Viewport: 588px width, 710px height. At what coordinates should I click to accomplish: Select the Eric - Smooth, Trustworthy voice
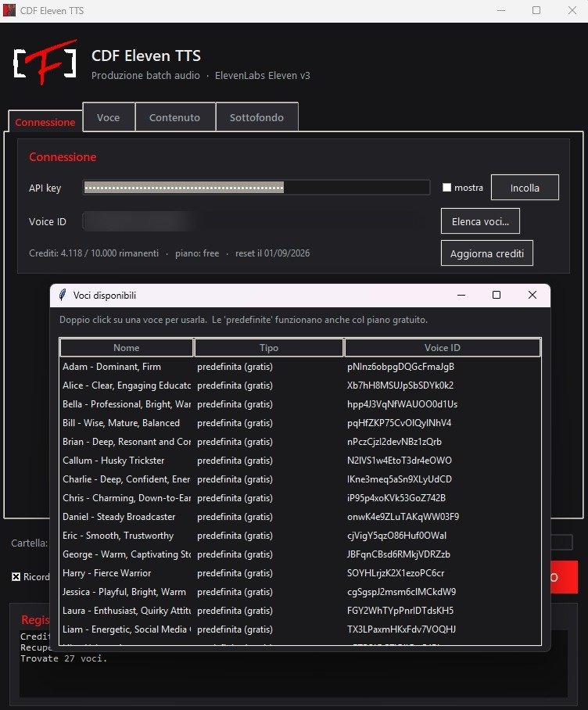coord(300,536)
